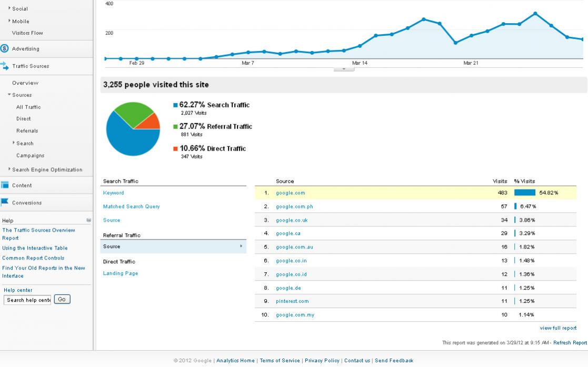Expand the Mobile menu arrow
The height and width of the screenshot is (367, 588).
coord(9,21)
